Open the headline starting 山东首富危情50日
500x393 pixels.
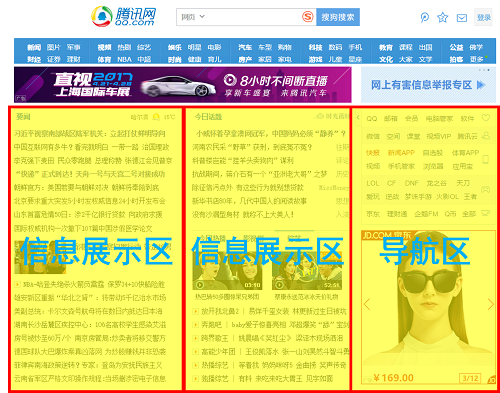tap(88, 214)
